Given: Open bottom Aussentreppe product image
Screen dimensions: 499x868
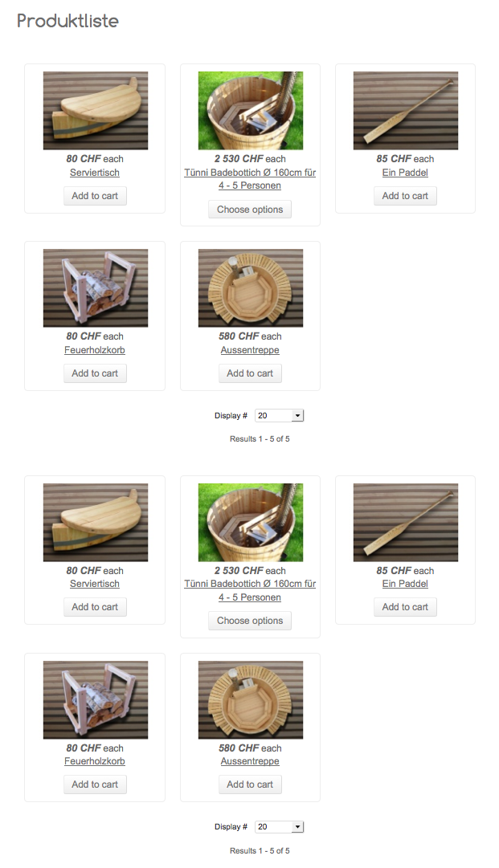Looking at the screenshot, I should 251,699.
